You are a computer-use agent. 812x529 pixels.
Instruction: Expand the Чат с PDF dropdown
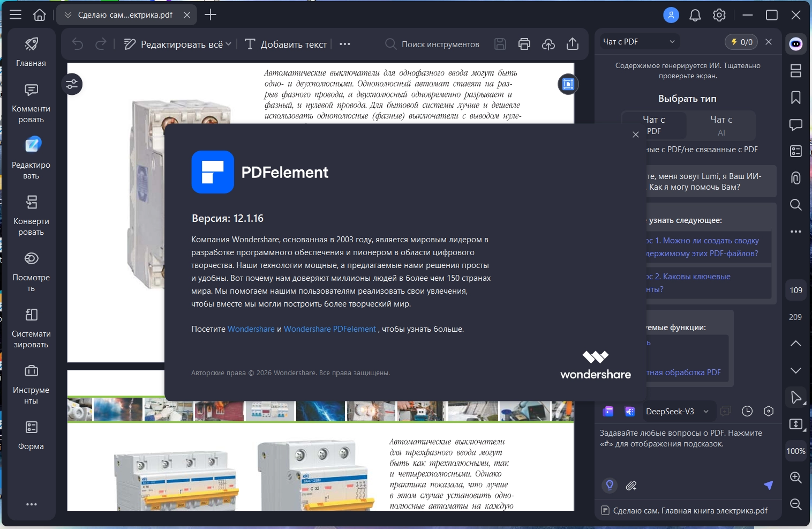(x=640, y=42)
